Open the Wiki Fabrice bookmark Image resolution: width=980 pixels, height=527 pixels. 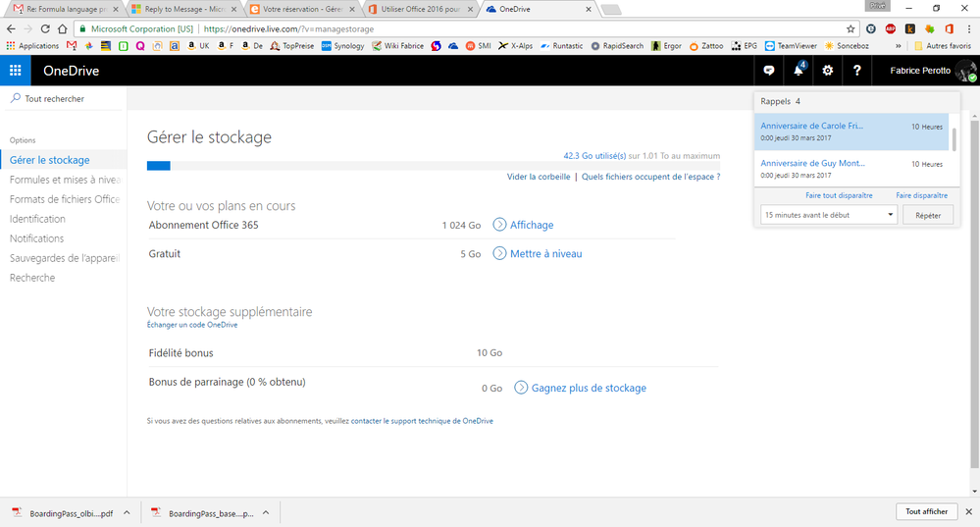click(397, 46)
